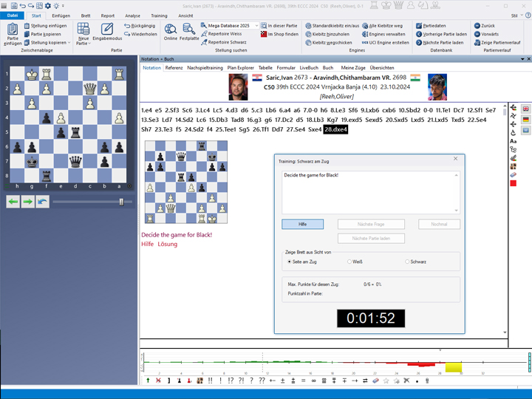Click the Lösung link below diagram

tap(168, 244)
